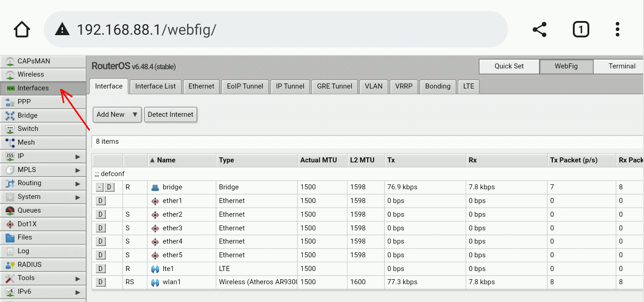Disable ether4 with its D button
The width and height of the screenshot is (644, 302).
[100, 241]
